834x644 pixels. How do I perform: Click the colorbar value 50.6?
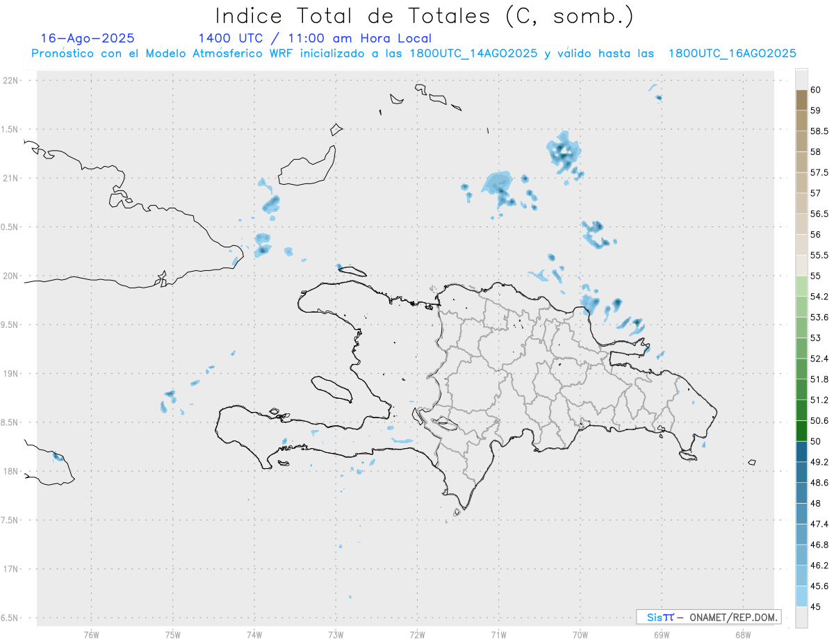pos(819,421)
